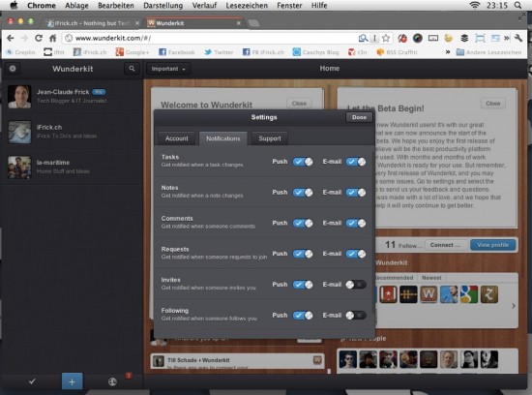Viewport: 532px width, 395px height.
Task: Close the Welcome to Wunderkit card
Action: [x=299, y=104]
